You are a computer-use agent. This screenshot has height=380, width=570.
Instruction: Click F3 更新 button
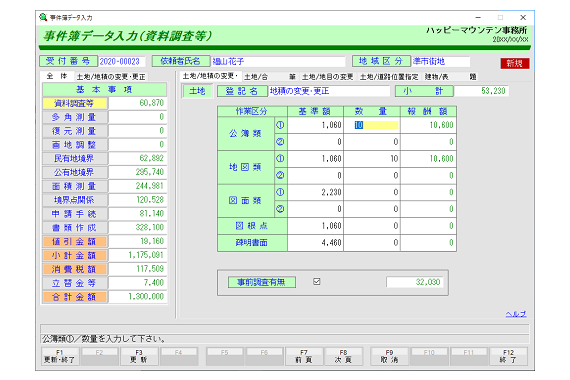click(x=139, y=356)
